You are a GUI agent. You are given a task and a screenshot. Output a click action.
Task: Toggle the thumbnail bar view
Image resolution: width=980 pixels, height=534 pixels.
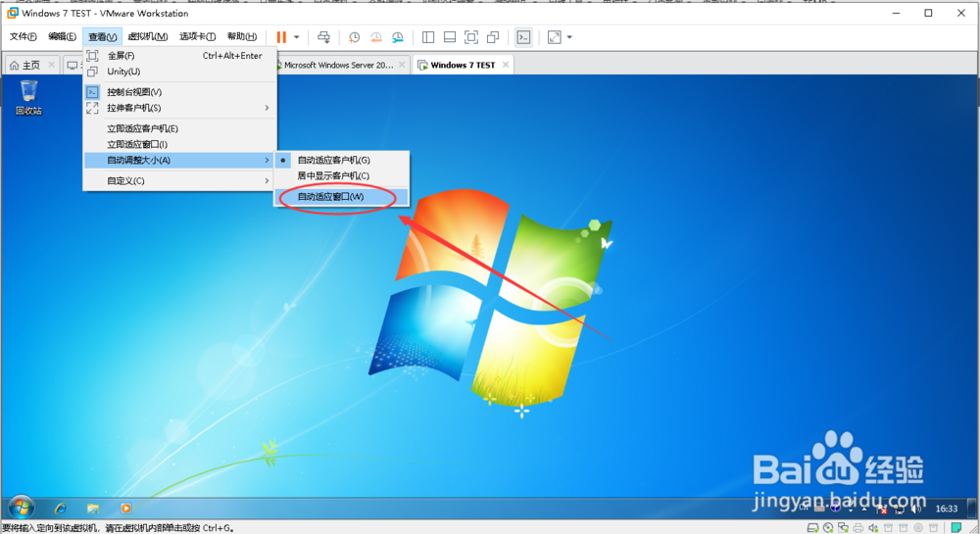point(450,37)
